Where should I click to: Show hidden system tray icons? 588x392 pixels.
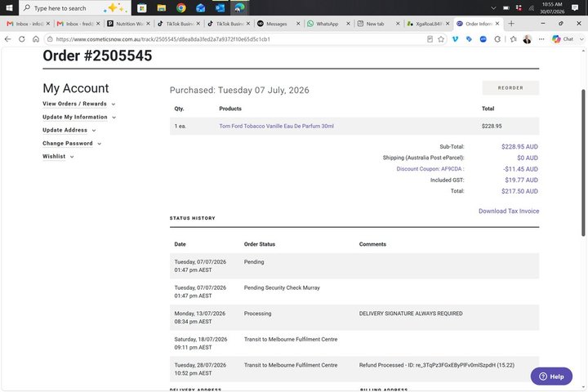(x=493, y=8)
